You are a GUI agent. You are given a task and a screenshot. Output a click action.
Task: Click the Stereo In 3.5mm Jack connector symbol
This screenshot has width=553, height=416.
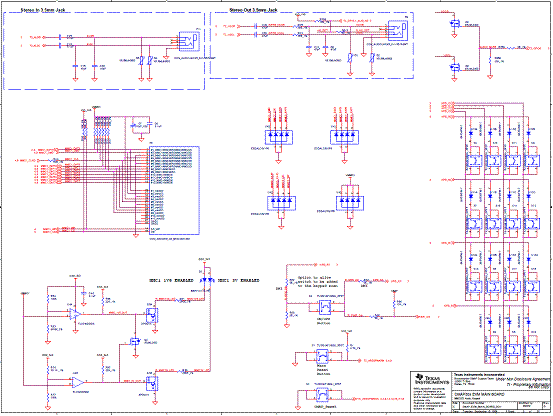[x=189, y=41]
